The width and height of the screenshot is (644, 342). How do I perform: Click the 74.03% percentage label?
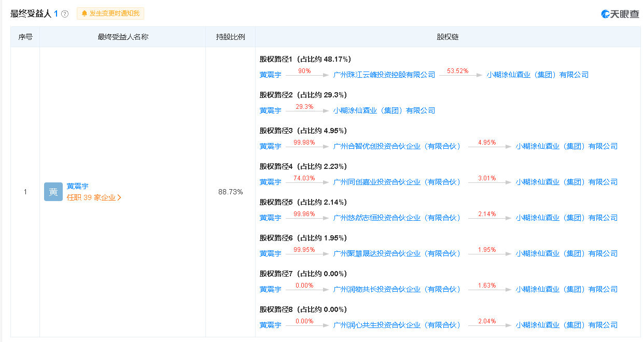[304, 178]
